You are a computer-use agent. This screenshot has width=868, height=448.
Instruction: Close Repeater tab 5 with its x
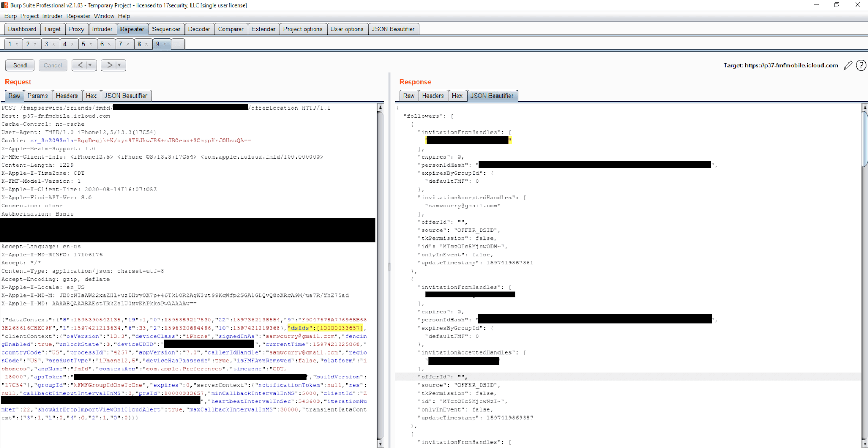click(x=91, y=45)
